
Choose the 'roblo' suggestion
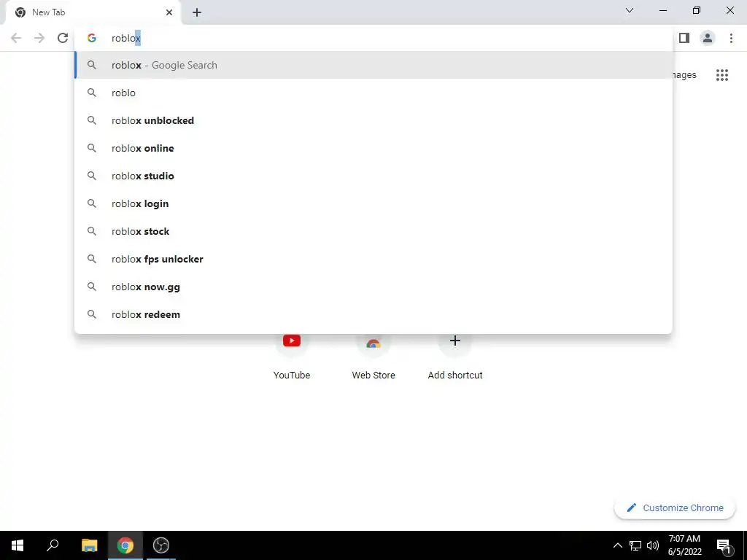(373, 93)
